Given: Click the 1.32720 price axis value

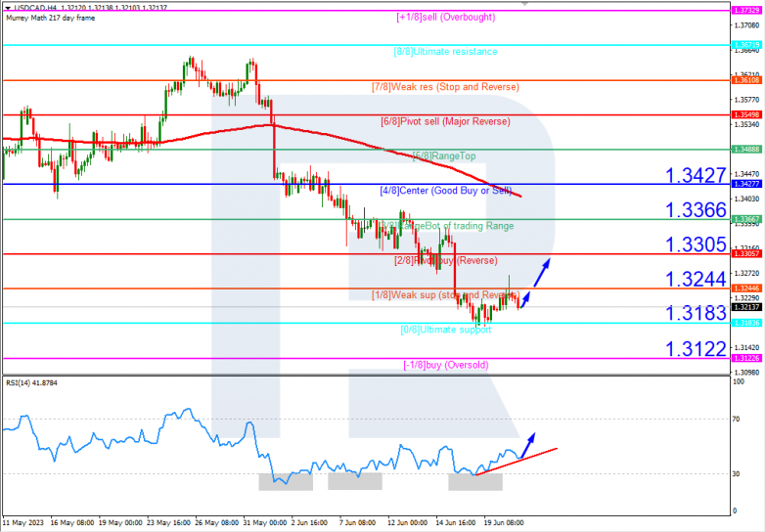Looking at the screenshot, I should click(747, 273).
